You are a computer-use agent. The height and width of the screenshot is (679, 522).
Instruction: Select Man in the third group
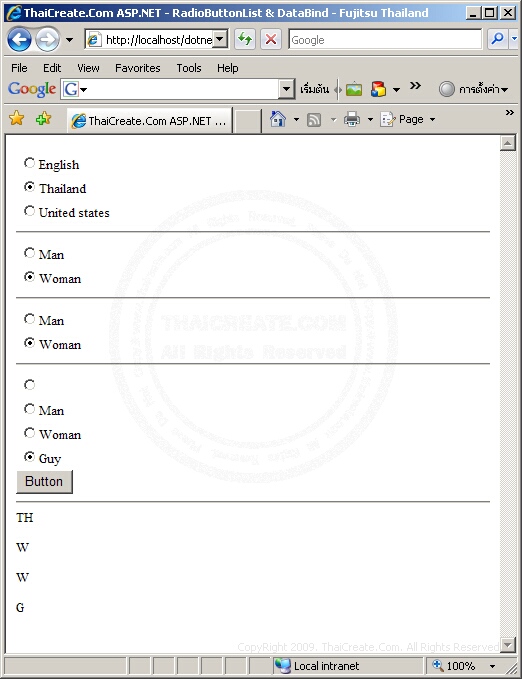coord(29,319)
